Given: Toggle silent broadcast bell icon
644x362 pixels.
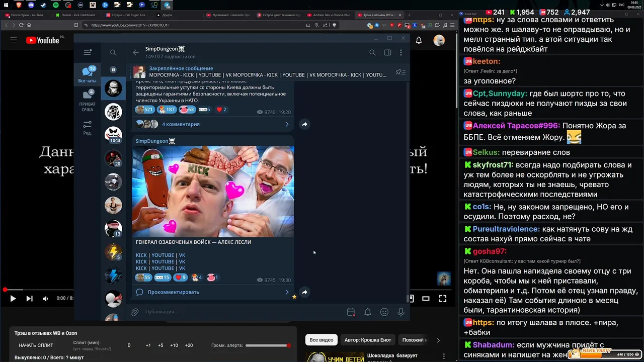Looking at the screenshot, I should (x=368, y=312).
